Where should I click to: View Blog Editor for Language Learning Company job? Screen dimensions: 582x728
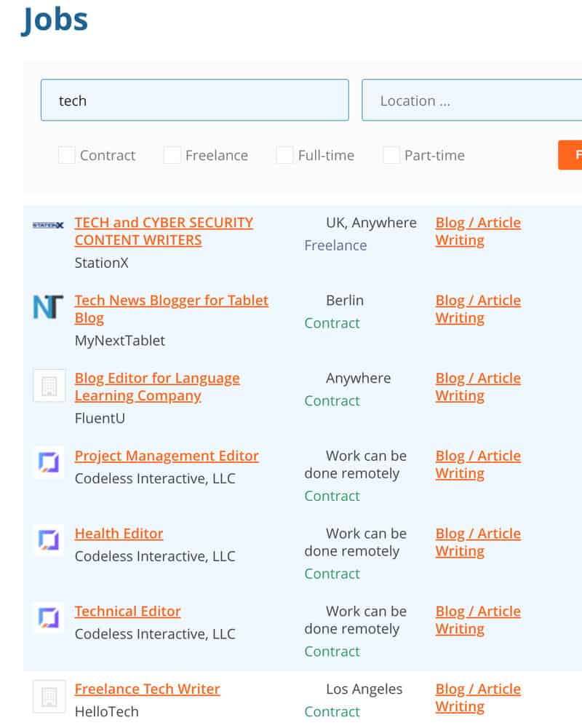156,387
